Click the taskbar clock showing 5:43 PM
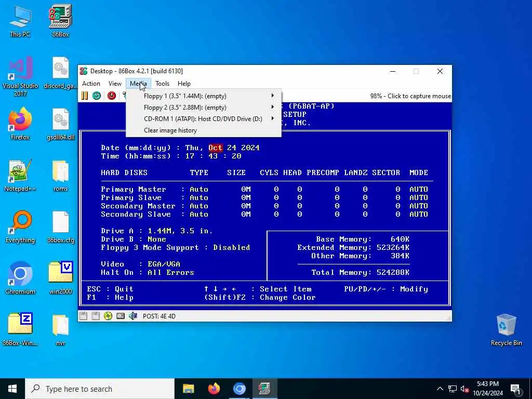The width and height of the screenshot is (532, 399). click(488, 389)
